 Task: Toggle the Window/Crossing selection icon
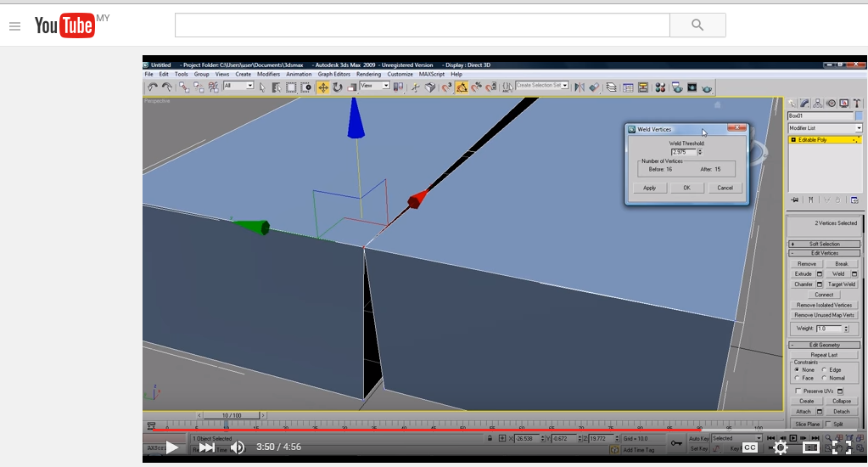[x=305, y=87]
